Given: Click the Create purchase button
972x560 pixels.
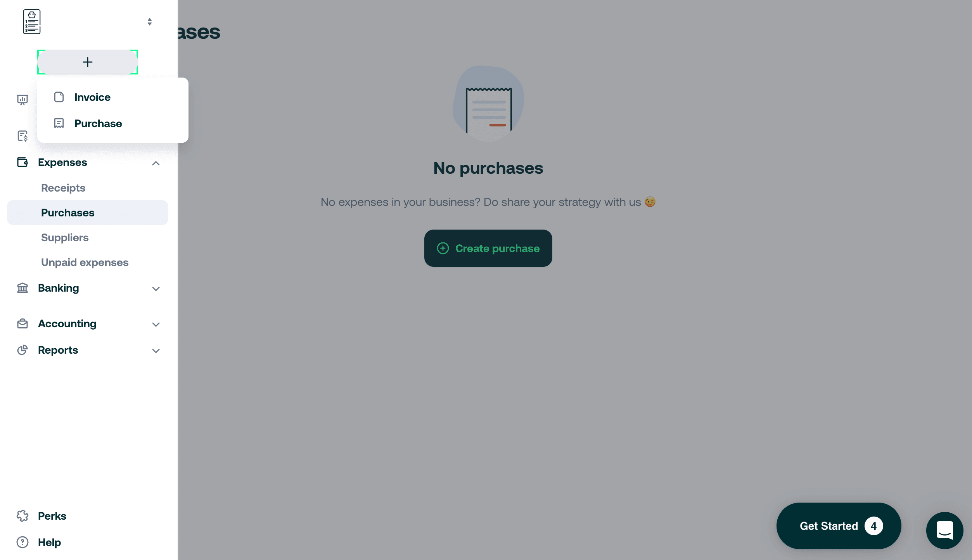Looking at the screenshot, I should [488, 248].
